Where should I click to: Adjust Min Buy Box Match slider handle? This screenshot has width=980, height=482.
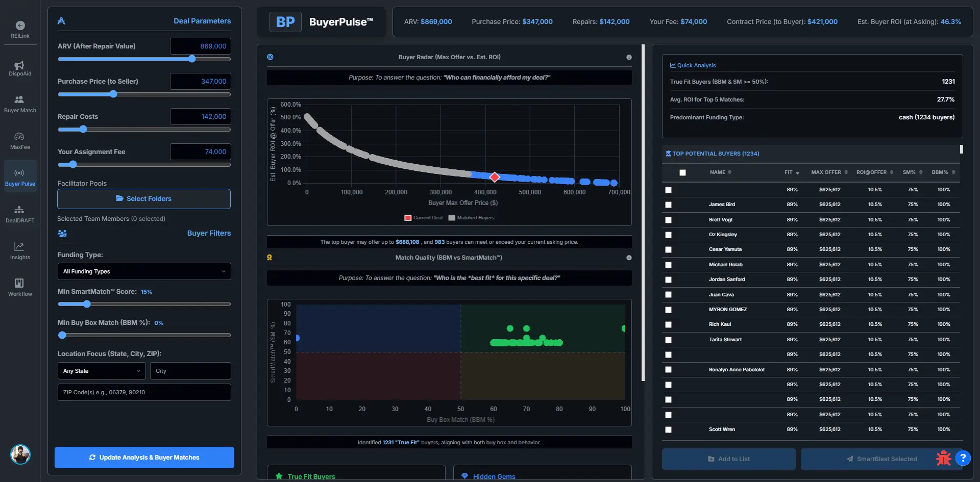62,335
